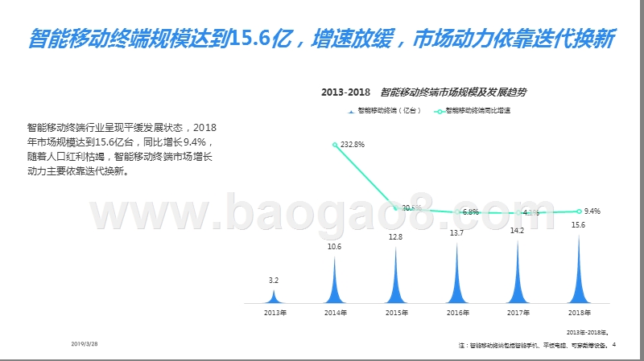The width and height of the screenshot is (644, 361).
Task: Select the body paragraph starting '智能移动终端行业呈现'
Action: coord(122,150)
